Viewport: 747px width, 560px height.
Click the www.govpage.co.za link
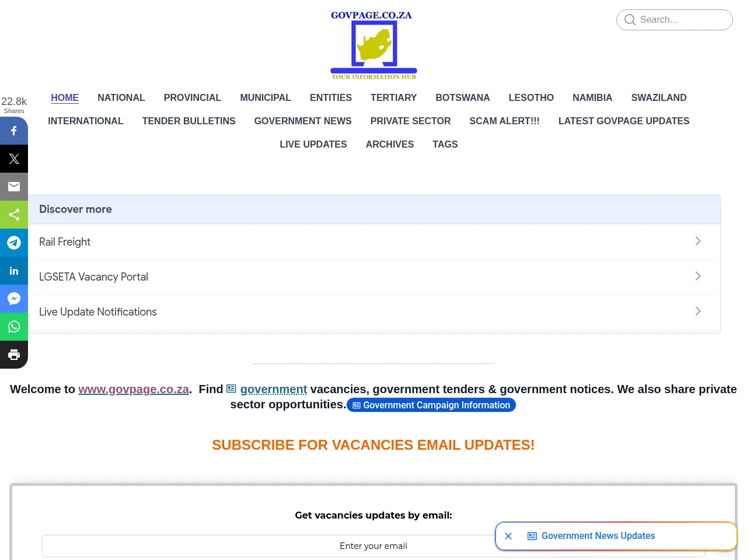(134, 389)
